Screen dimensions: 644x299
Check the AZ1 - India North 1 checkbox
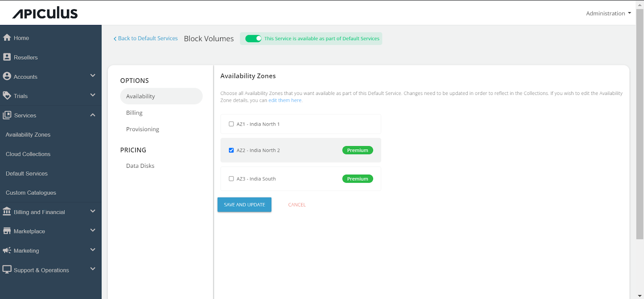click(231, 124)
